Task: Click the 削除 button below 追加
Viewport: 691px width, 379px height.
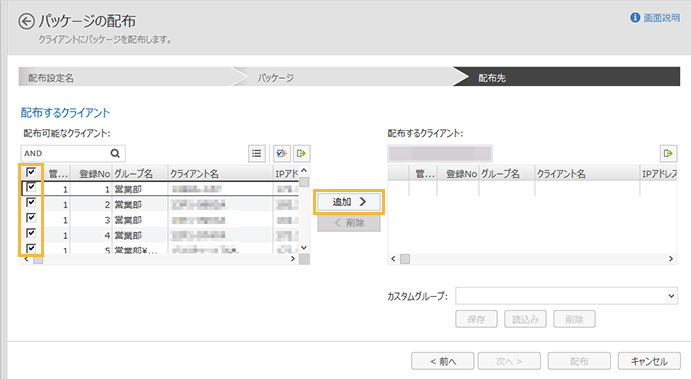Action: tap(349, 223)
